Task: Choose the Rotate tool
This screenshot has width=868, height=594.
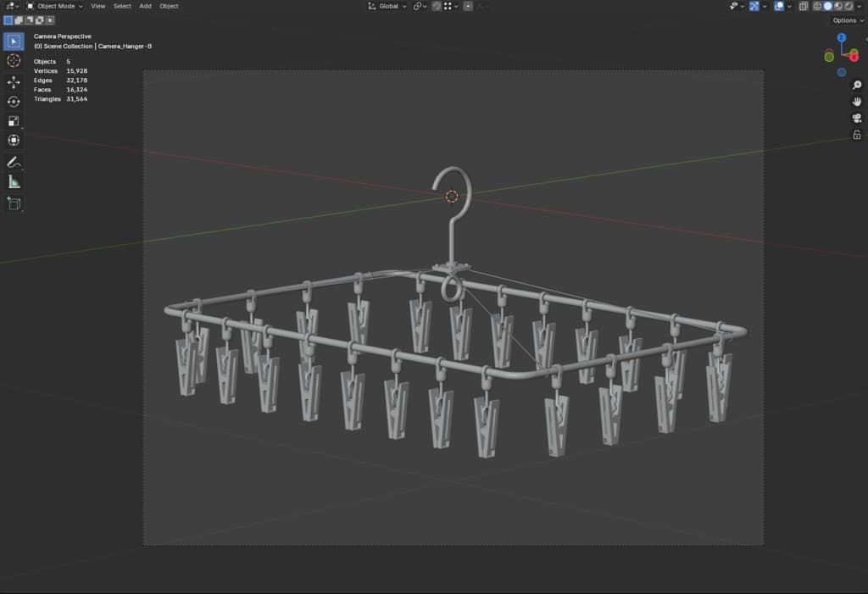Action: (14, 102)
